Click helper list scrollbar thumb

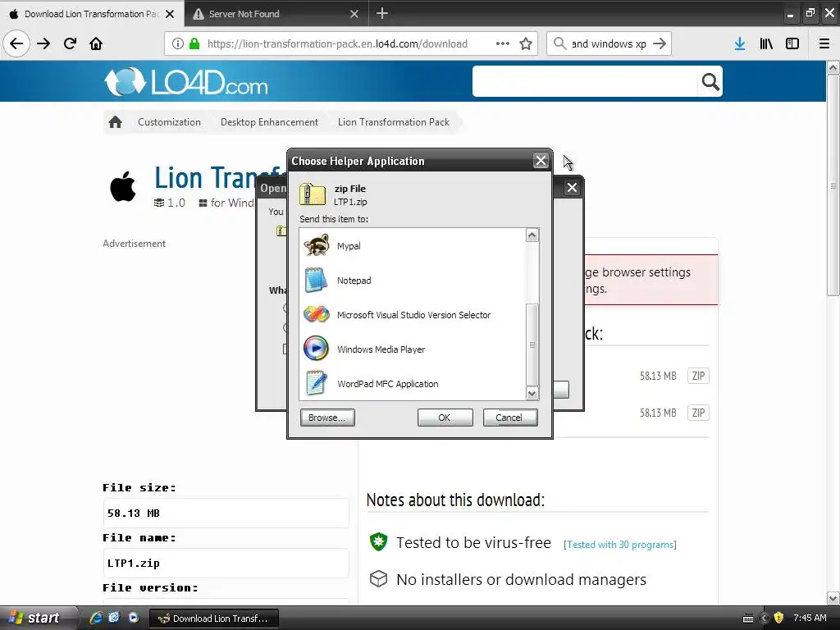tap(532, 345)
